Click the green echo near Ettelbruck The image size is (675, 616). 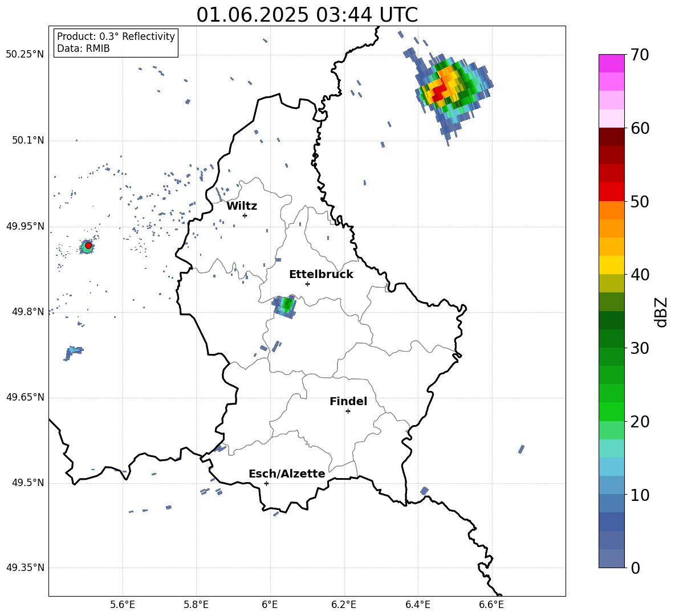tap(287, 304)
